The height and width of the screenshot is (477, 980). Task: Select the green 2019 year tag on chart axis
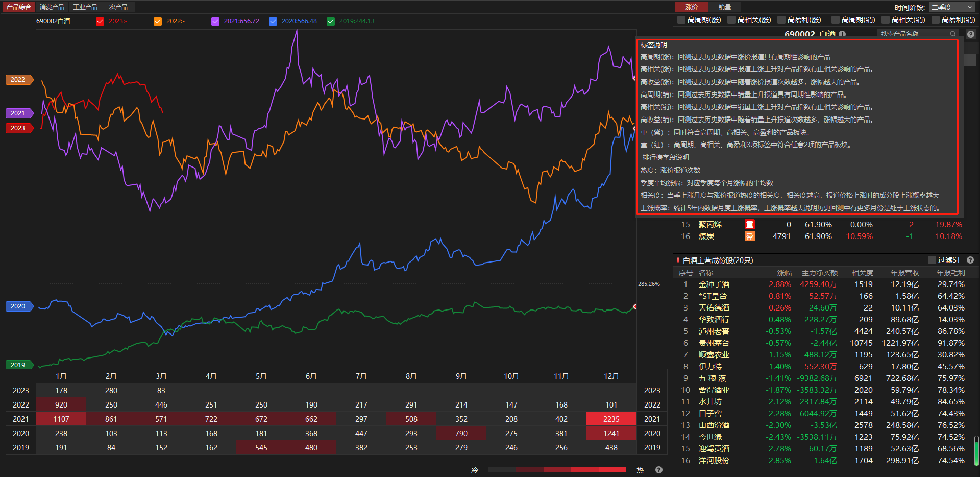[19, 365]
